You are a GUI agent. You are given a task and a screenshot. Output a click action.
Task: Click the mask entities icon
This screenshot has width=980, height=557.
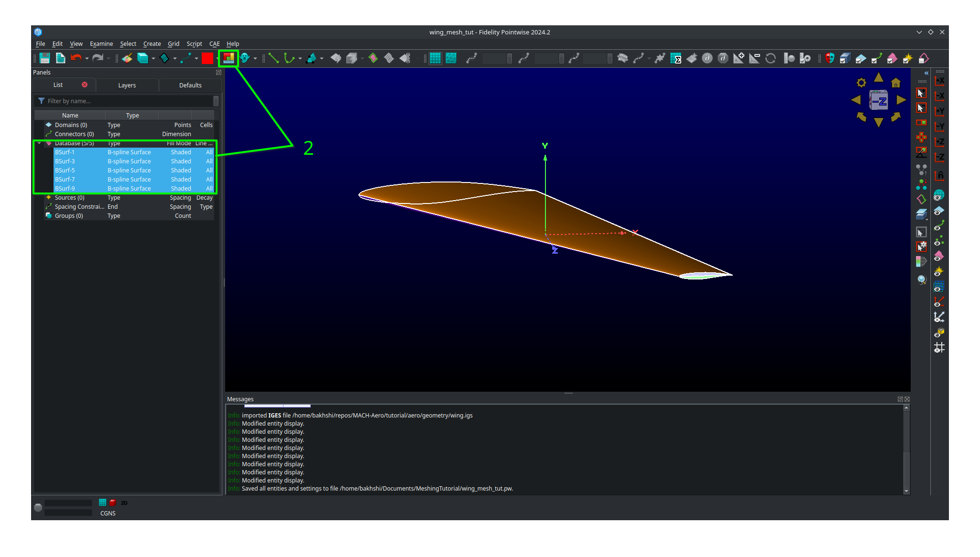point(830,58)
